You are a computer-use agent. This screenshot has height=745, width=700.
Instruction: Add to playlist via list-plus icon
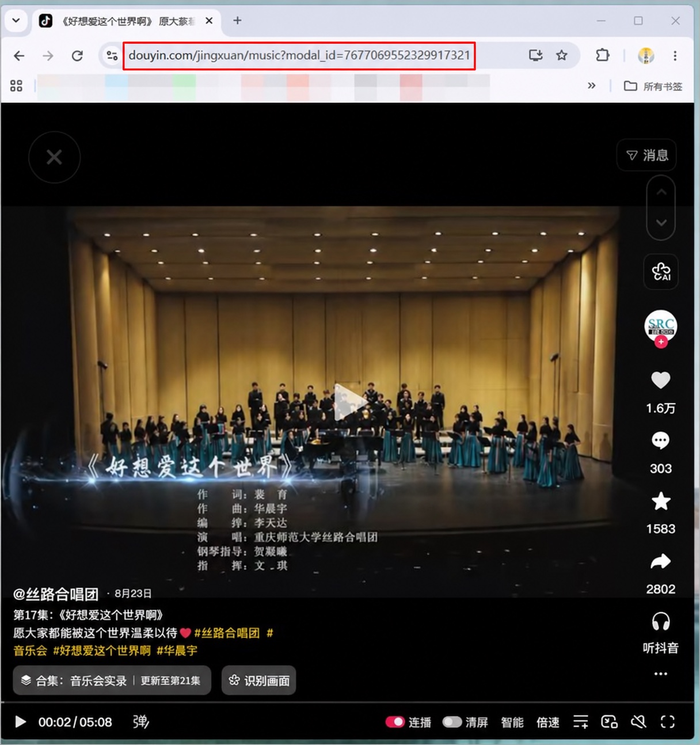(x=581, y=722)
